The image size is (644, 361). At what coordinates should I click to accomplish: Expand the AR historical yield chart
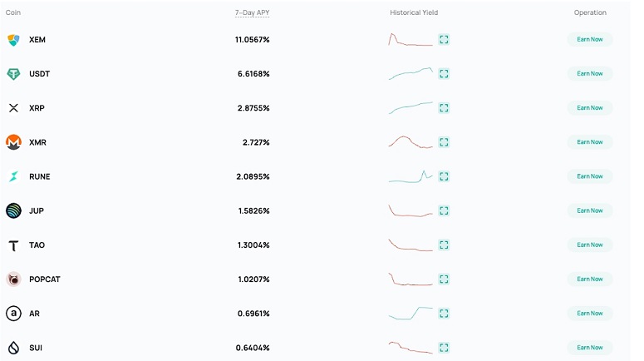(x=444, y=314)
